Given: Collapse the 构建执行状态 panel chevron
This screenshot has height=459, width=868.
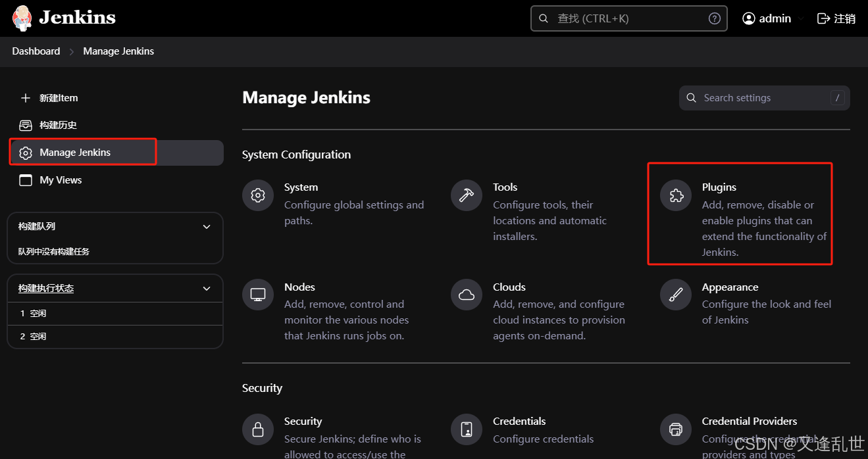Looking at the screenshot, I should pyautogui.click(x=207, y=289).
